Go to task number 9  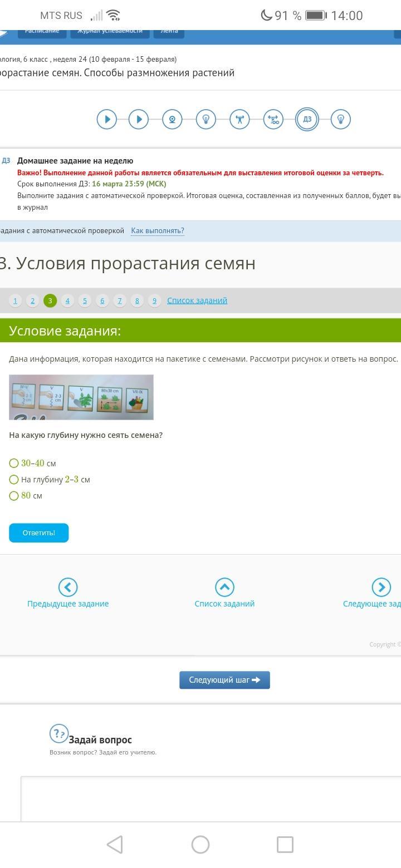154,300
